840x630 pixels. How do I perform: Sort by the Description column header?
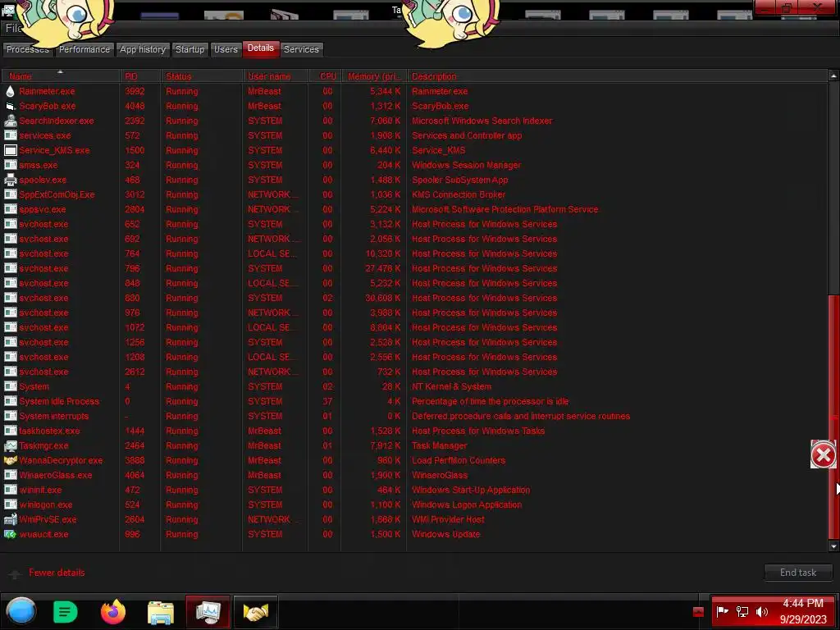coord(617,76)
